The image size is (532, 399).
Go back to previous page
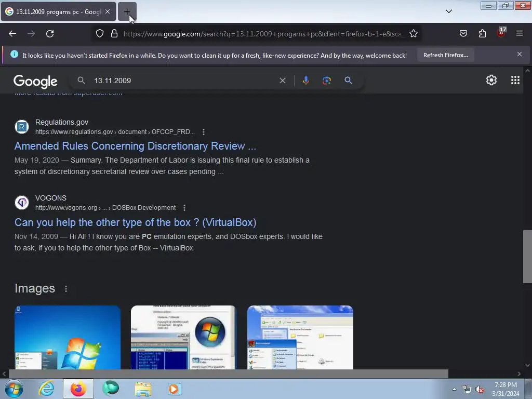[x=12, y=34]
